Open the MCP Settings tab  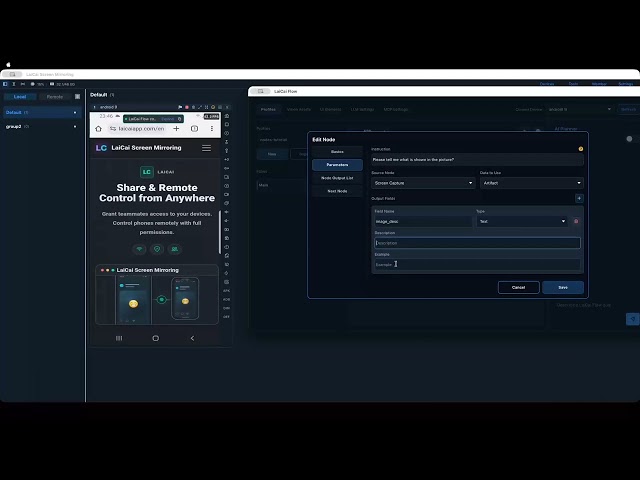pyautogui.click(x=396, y=109)
